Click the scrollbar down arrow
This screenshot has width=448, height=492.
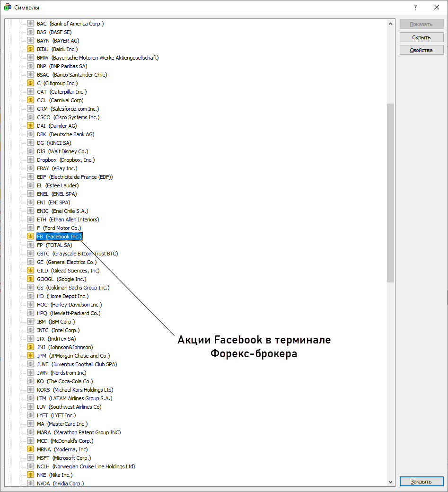click(390, 482)
